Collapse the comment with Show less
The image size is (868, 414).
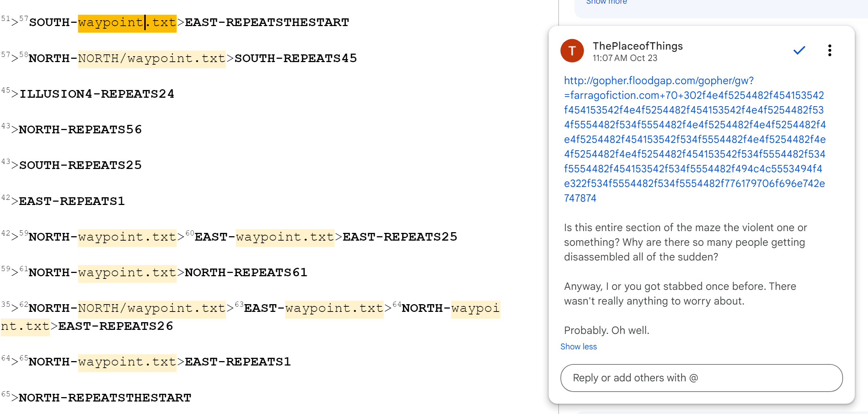click(x=578, y=346)
